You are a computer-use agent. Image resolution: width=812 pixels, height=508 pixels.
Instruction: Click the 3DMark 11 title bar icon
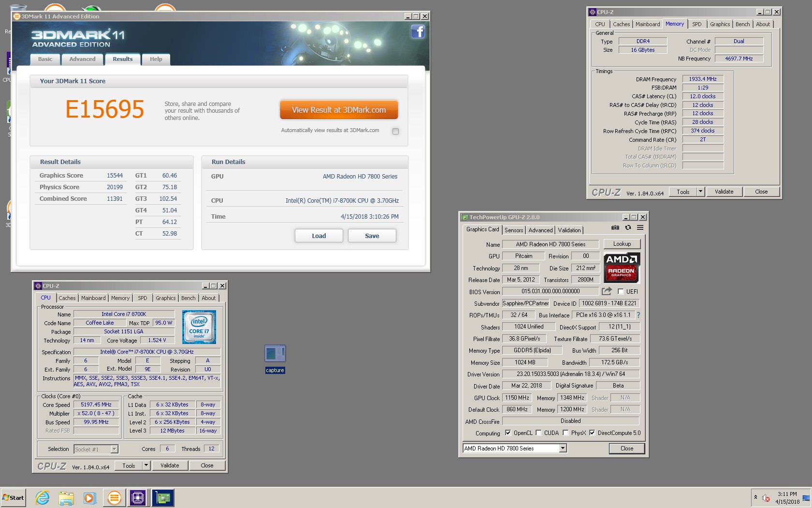tap(17, 16)
